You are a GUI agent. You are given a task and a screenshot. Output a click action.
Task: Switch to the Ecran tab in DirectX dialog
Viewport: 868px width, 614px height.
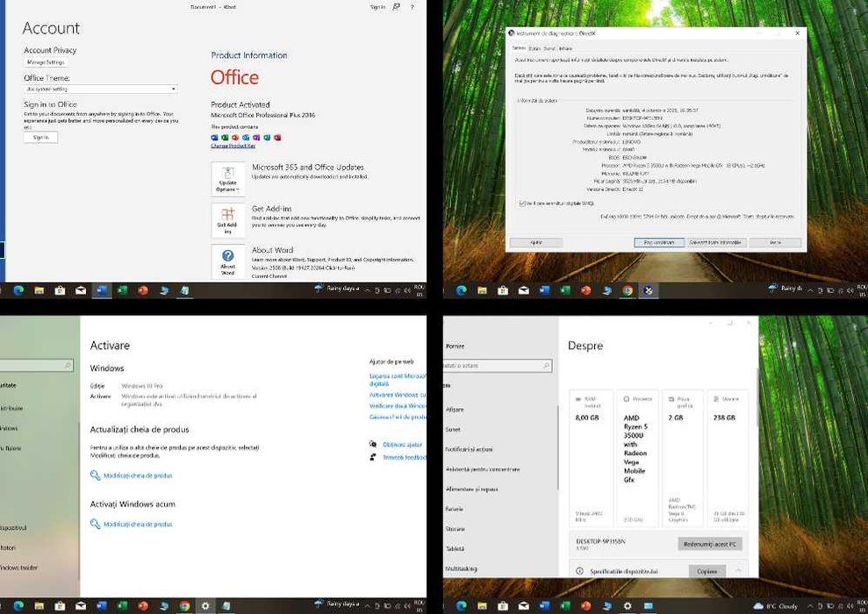click(534, 48)
